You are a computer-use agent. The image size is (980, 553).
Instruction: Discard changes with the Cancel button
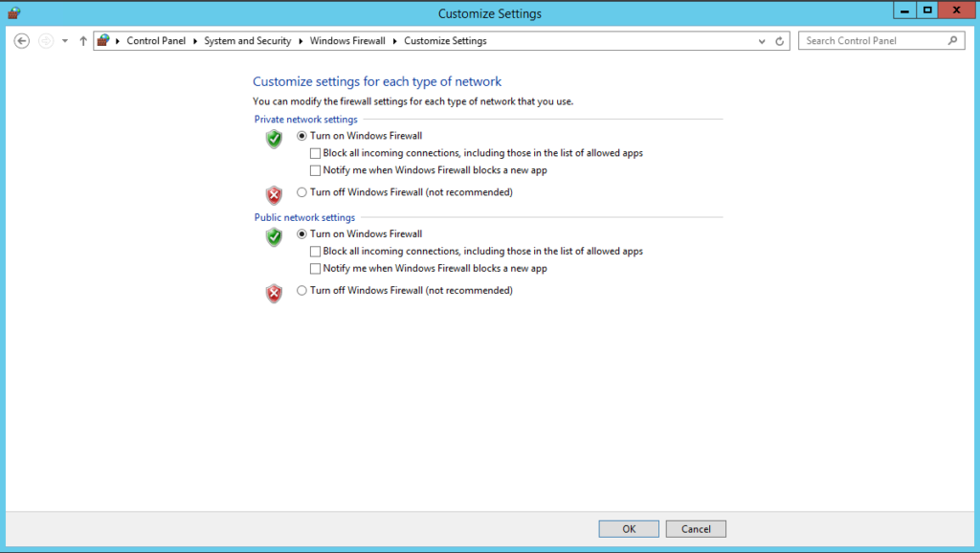point(696,529)
